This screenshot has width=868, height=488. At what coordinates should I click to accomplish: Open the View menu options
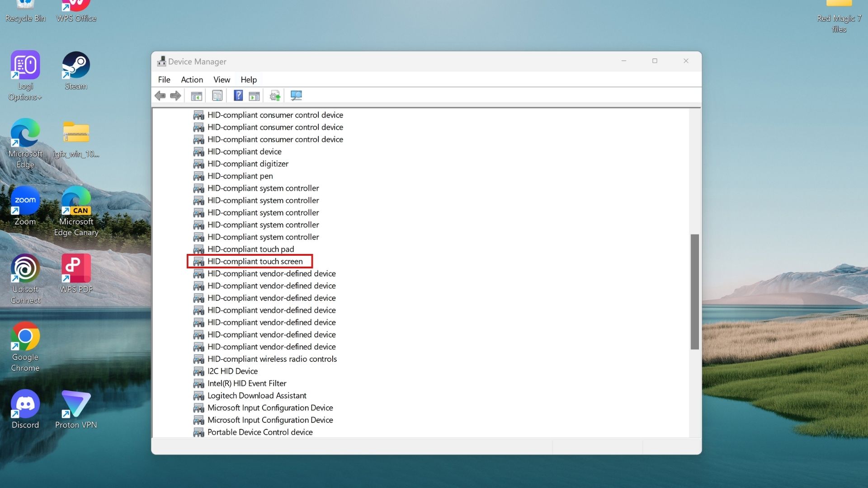[221, 79]
